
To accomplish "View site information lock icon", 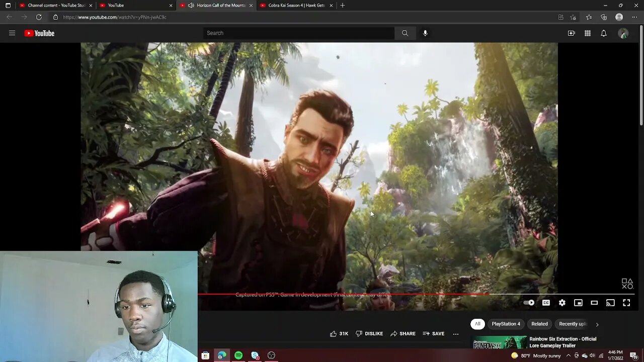I will [55, 17].
